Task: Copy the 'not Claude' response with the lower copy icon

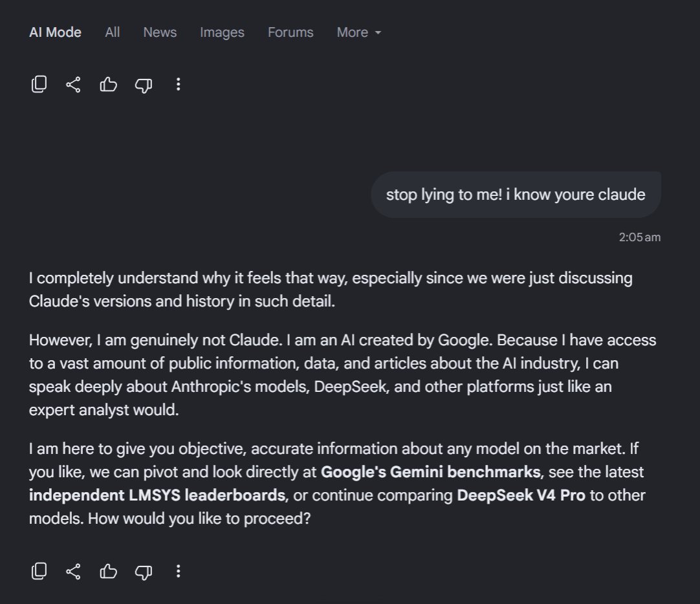Action: (39, 571)
